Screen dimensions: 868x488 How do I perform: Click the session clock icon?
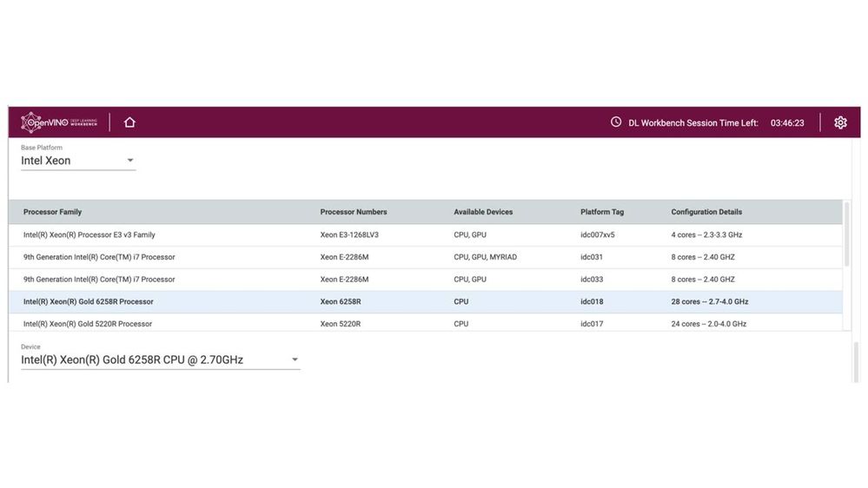[x=615, y=122]
